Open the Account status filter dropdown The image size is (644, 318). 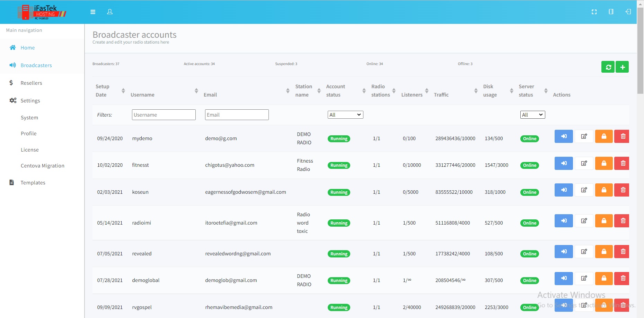click(345, 115)
